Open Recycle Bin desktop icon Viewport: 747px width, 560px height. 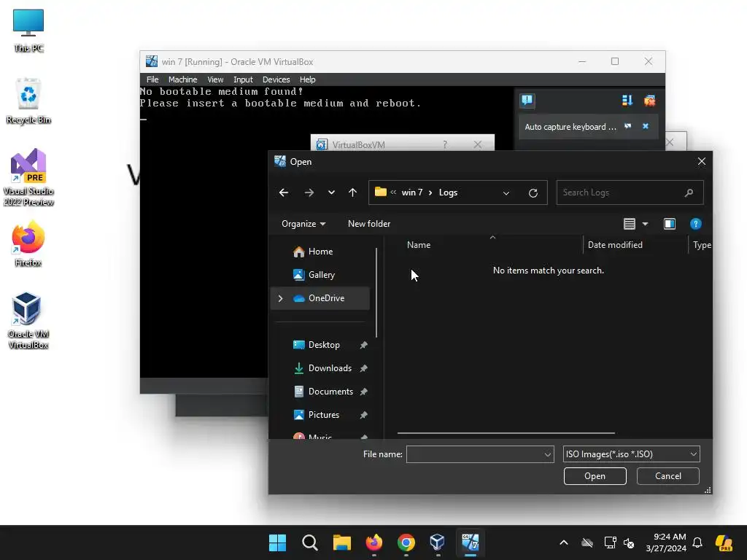(x=28, y=101)
